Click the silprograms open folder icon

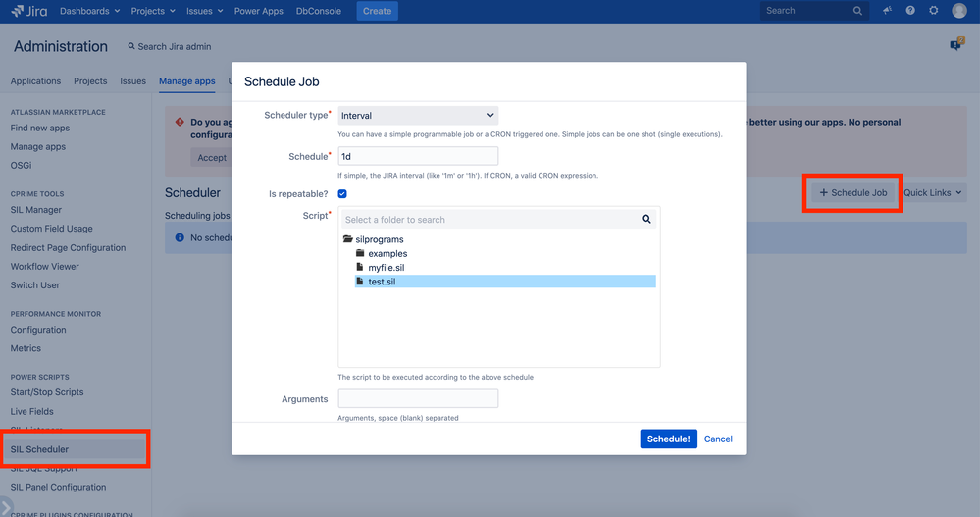348,238
